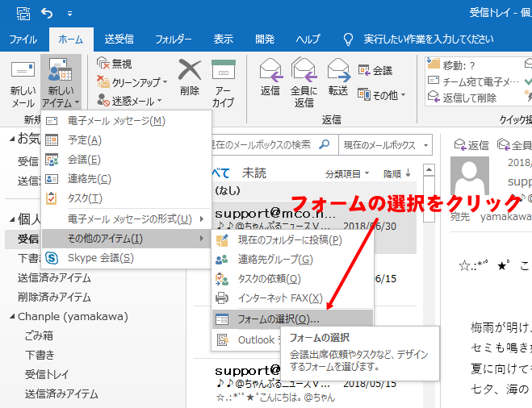Choose 会議(E) from the New Items menu

coord(126,160)
